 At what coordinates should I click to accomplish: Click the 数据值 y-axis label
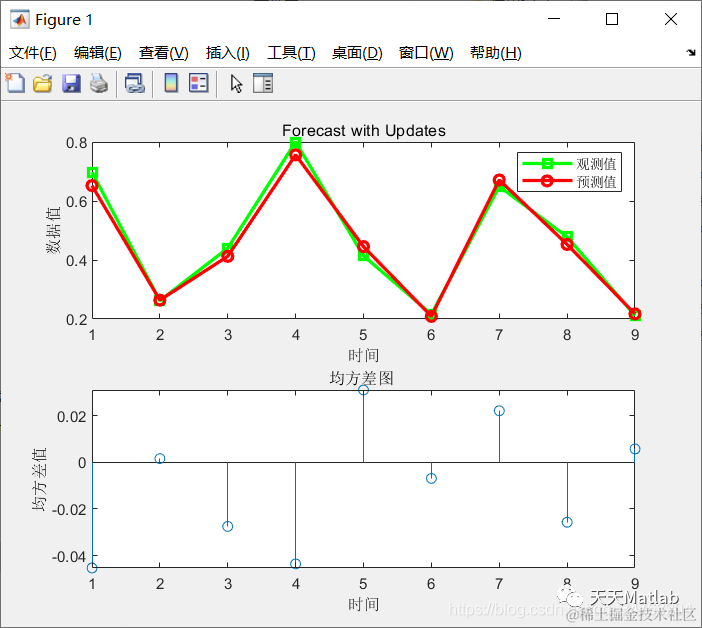(54, 231)
